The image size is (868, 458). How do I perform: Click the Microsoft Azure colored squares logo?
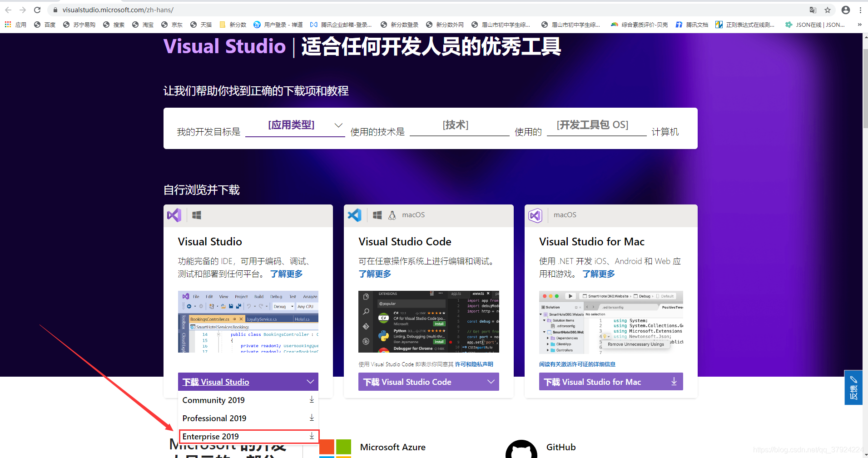point(335,448)
